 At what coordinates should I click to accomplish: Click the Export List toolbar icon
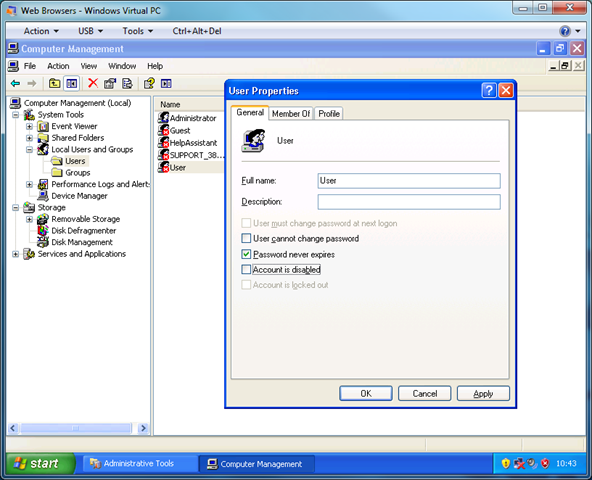(x=128, y=83)
